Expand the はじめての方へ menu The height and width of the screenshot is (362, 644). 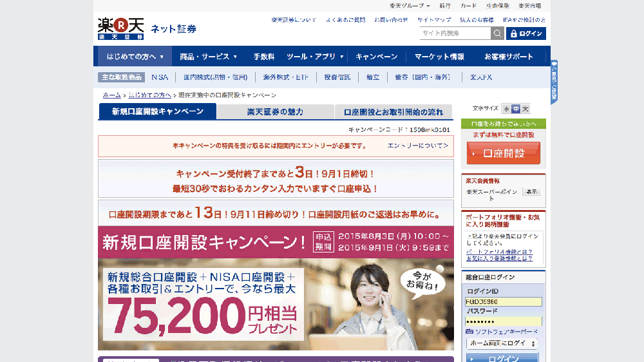(x=135, y=56)
